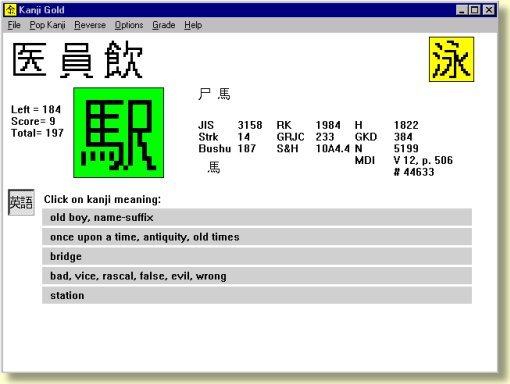Click the 'Total= 197' text
The height and width of the screenshot is (384, 510).
pyautogui.click(x=37, y=133)
